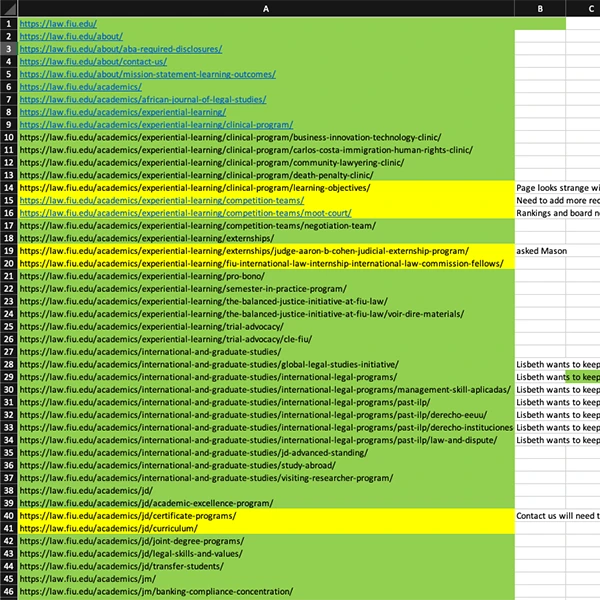This screenshot has width=600, height=600.
Task: Select the academic-excellence-program cell
Action: [266, 504]
